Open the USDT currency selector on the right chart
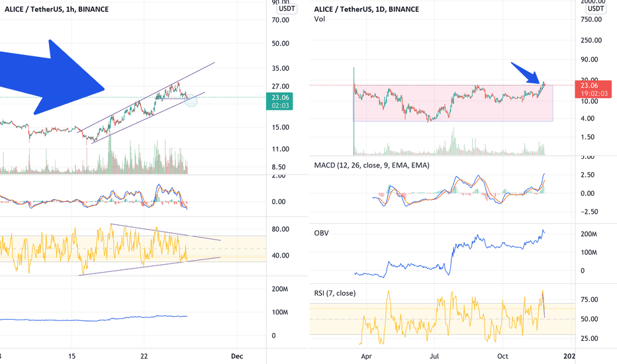This screenshot has width=617, height=364. click(596, 9)
